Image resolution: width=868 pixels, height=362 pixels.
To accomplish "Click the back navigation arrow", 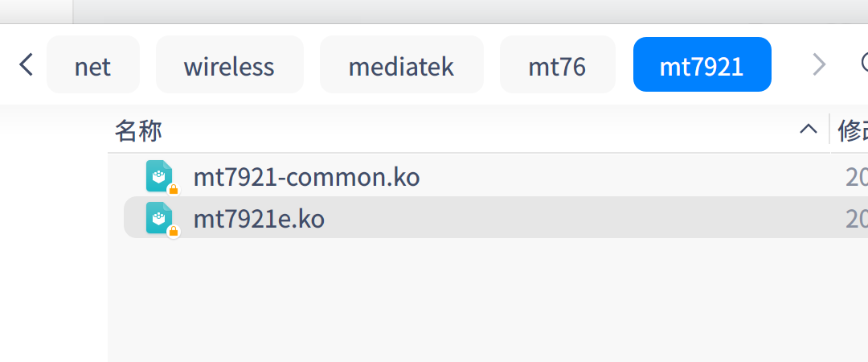I will (x=26, y=65).
